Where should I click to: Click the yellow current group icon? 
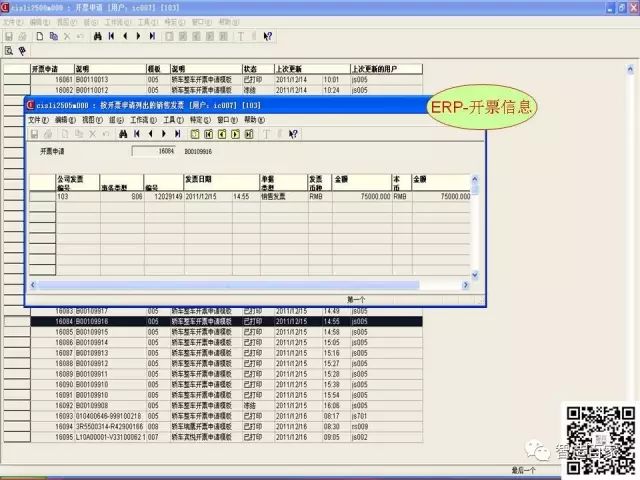click(195, 134)
